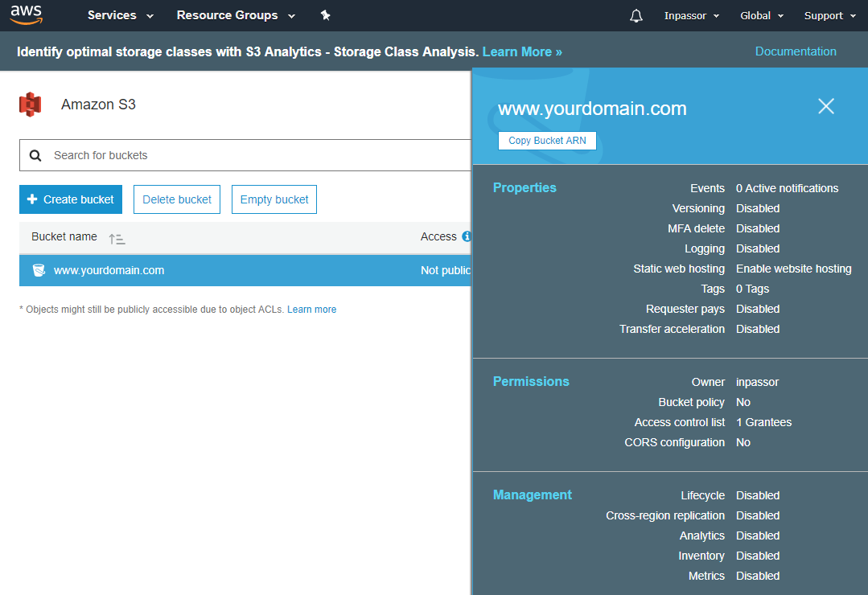Open the notifications bell icon
This screenshot has width=868, height=595.
(636, 16)
